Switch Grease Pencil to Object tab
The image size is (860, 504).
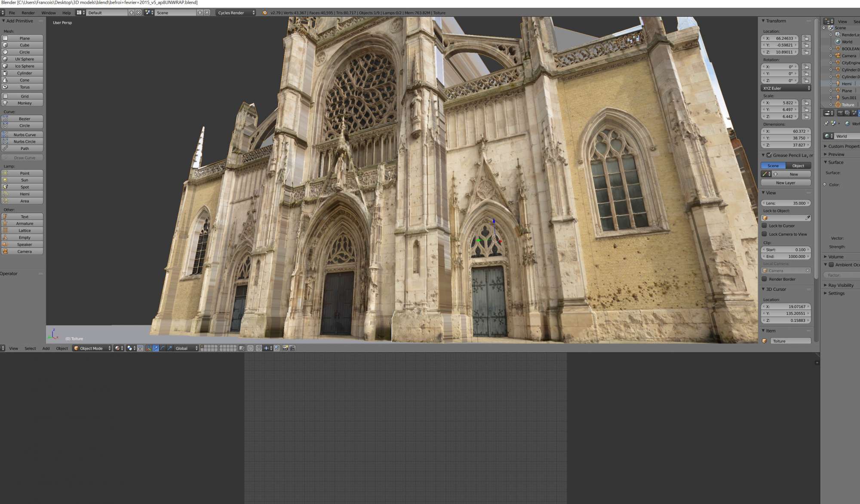point(798,165)
